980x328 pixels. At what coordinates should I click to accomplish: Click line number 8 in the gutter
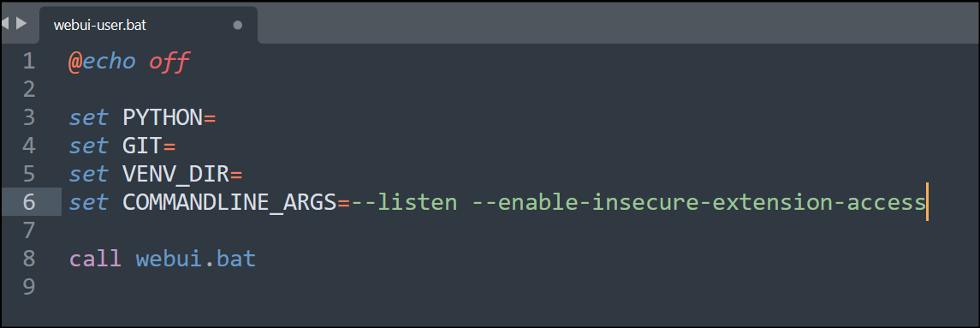coord(29,259)
